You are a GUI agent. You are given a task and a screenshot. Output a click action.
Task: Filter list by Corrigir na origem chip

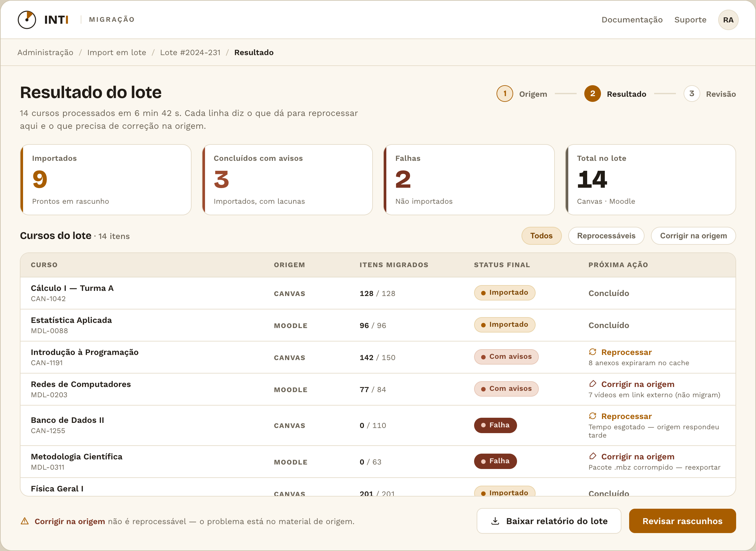point(693,236)
